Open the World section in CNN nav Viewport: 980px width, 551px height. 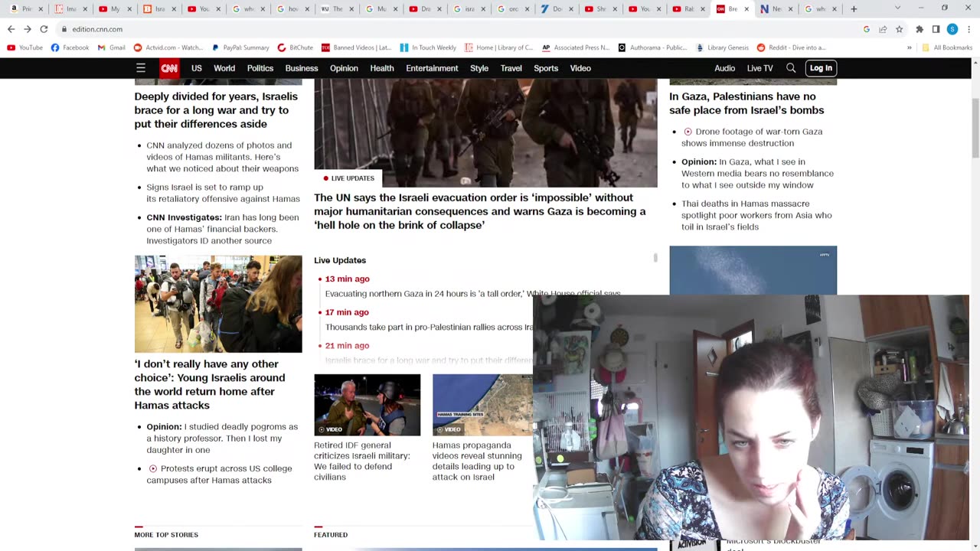[x=224, y=68]
